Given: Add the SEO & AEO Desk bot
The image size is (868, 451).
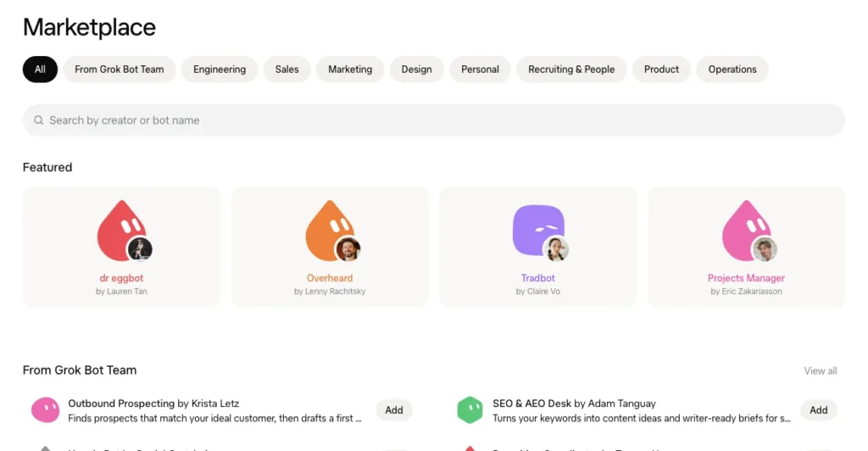Looking at the screenshot, I should pyautogui.click(x=819, y=410).
